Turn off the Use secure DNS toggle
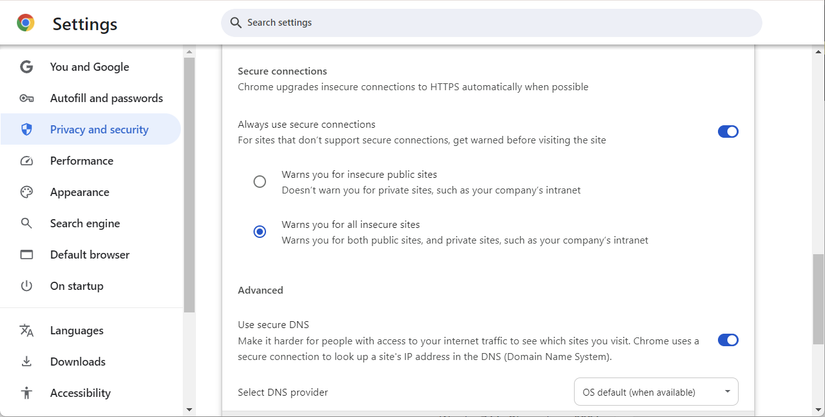Image resolution: width=825 pixels, height=417 pixels. tap(728, 340)
